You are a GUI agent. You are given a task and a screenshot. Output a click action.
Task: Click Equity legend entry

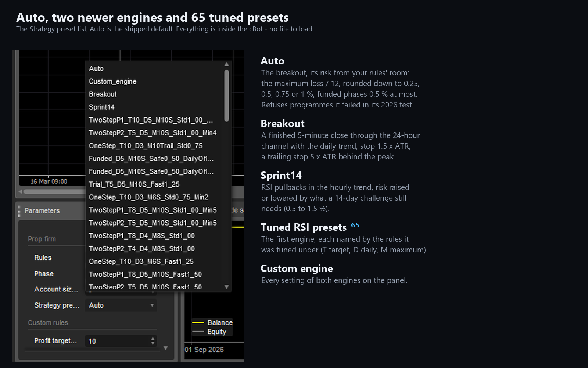[x=209, y=332]
